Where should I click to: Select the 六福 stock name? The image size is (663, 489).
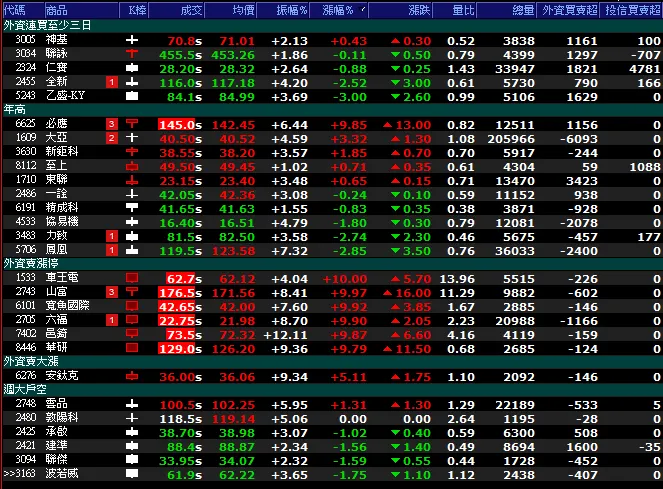(57, 319)
